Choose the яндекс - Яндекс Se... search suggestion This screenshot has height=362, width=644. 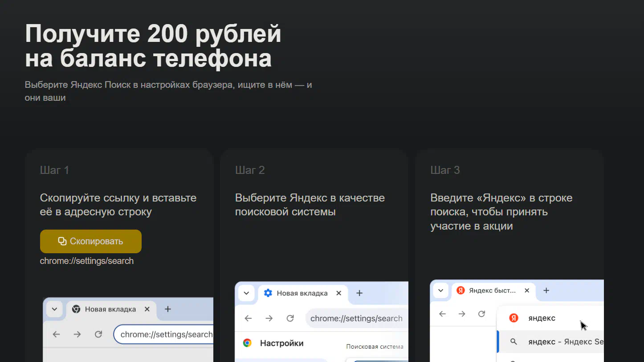(550, 342)
